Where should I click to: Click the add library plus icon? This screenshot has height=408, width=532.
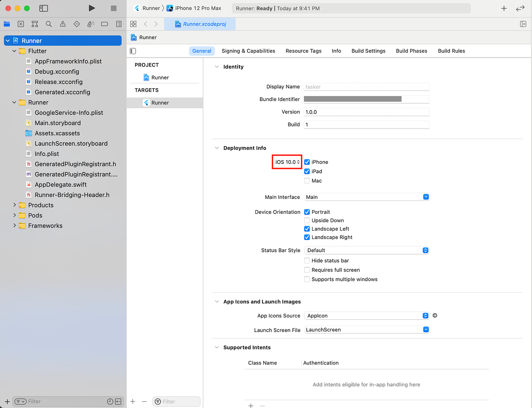pos(504,8)
